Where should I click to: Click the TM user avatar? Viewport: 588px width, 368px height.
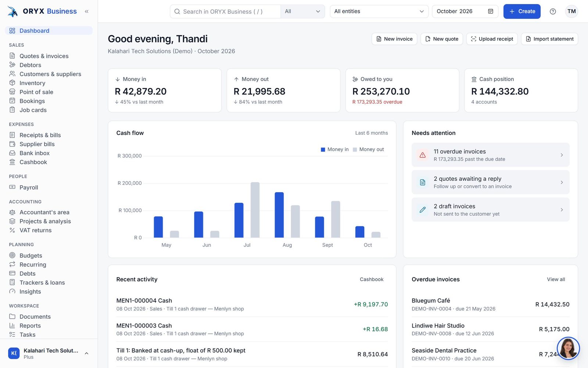tap(571, 11)
